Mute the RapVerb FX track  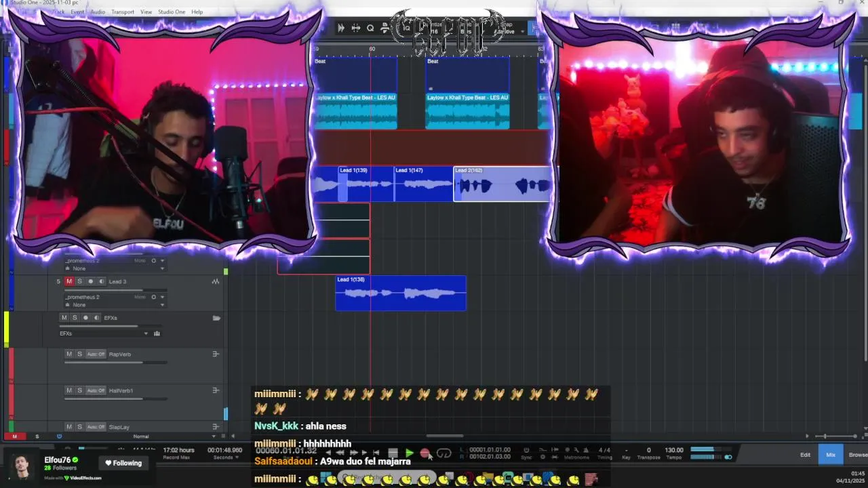pos(68,354)
